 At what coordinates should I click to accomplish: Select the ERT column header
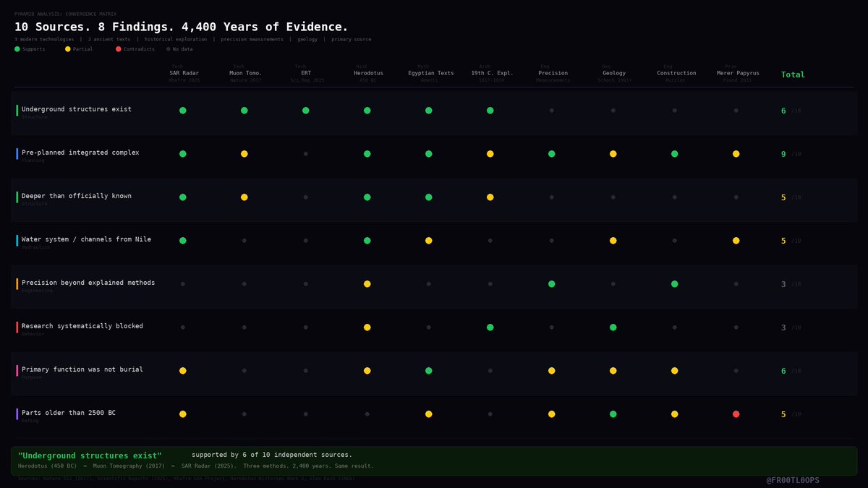tap(307, 73)
